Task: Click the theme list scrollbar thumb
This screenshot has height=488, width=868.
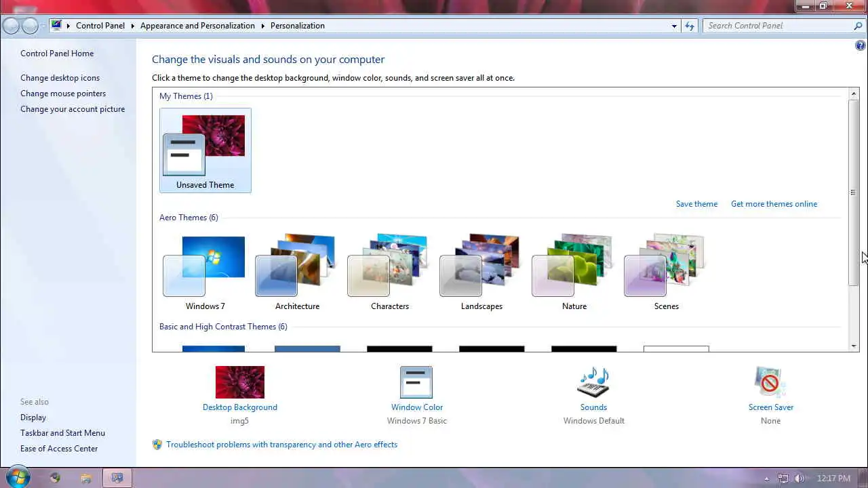Action: coord(854,192)
